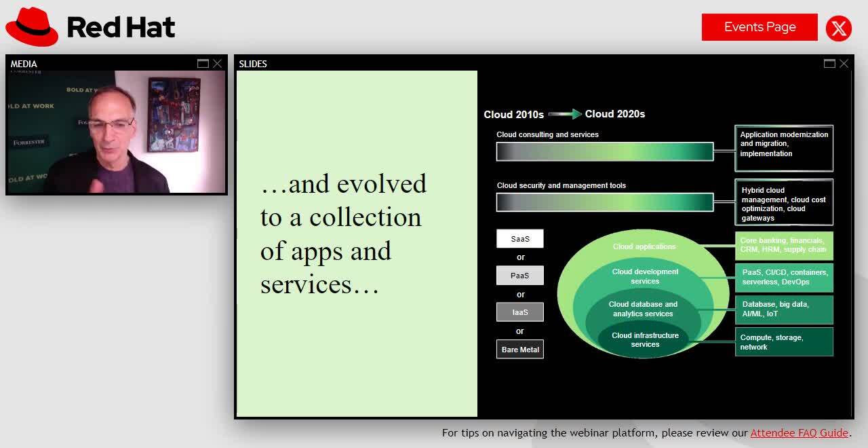Screen dimensions: 868x448
Task: Open the Attendee FAQ Guide link
Action: click(x=799, y=432)
